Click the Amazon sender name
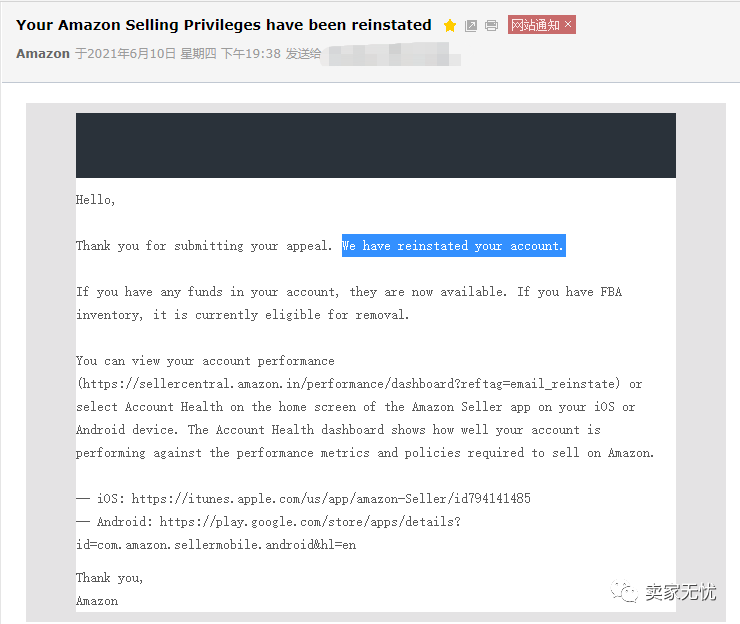Screen dimensions: 740x624 click(43, 54)
